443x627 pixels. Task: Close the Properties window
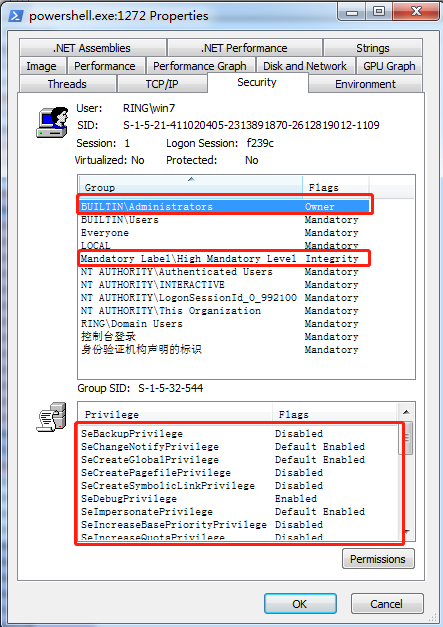click(416, 12)
